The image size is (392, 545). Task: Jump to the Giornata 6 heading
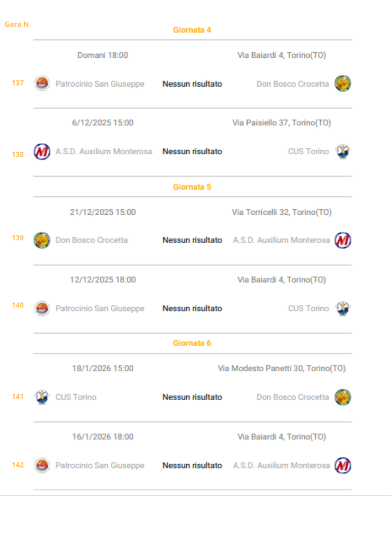(x=192, y=343)
